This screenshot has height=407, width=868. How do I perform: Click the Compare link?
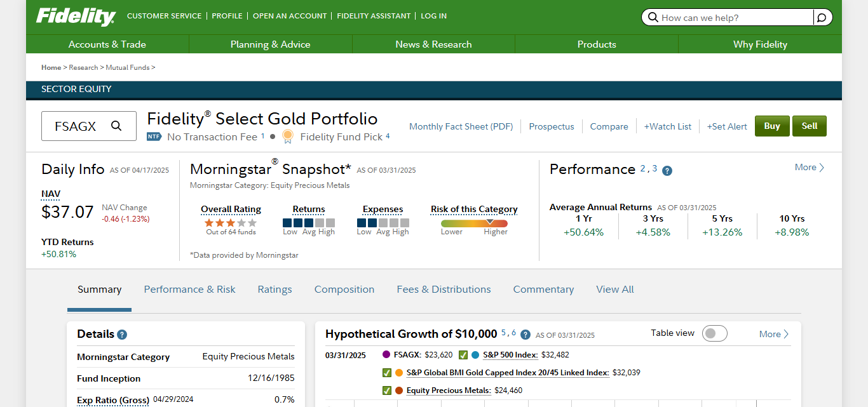pyautogui.click(x=609, y=126)
